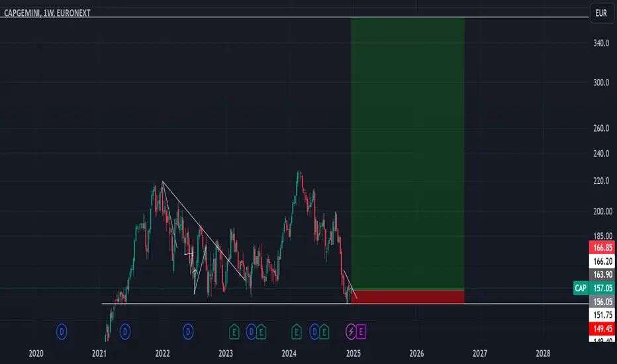This screenshot has width=617, height=364.
Task: Click the 220.0 price axis label
Action: click(x=601, y=181)
